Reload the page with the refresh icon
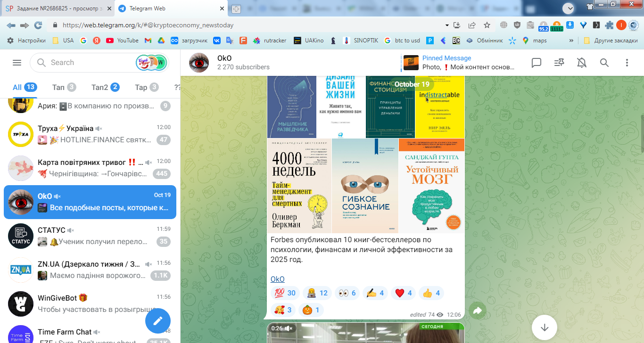This screenshot has width=644, height=343. tap(38, 25)
